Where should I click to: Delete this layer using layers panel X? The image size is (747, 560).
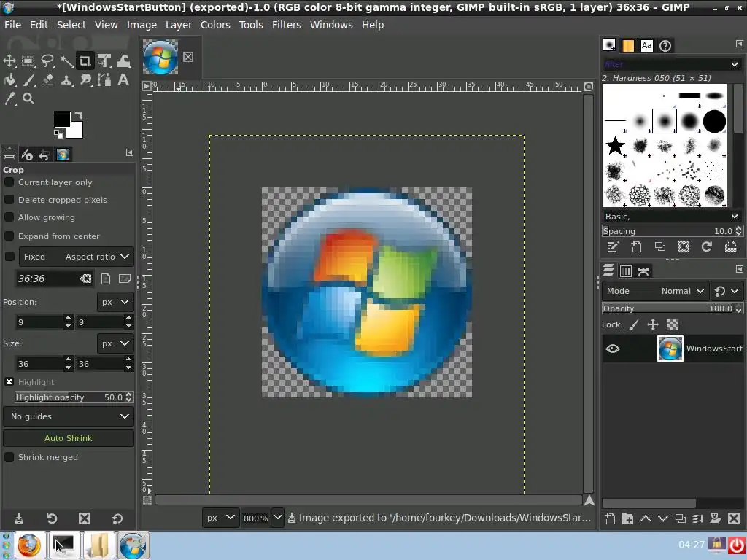pyautogui.click(x=734, y=518)
